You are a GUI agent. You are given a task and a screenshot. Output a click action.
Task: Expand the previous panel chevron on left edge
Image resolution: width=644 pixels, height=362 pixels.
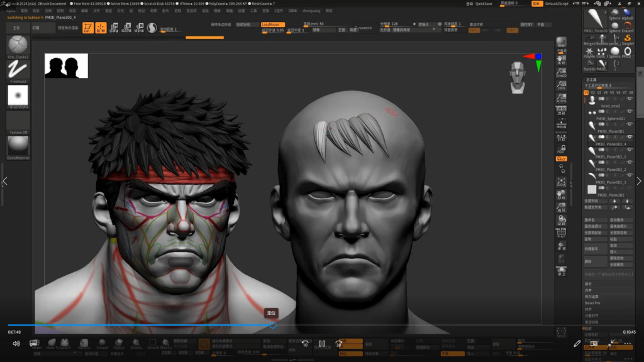pyautogui.click(x=4, y=182)
